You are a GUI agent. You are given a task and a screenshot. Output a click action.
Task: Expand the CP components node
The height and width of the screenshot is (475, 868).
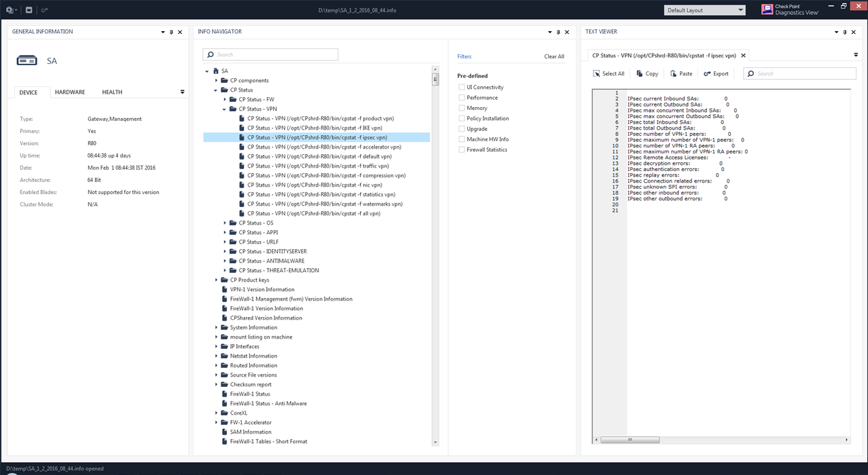pos(216,80)
